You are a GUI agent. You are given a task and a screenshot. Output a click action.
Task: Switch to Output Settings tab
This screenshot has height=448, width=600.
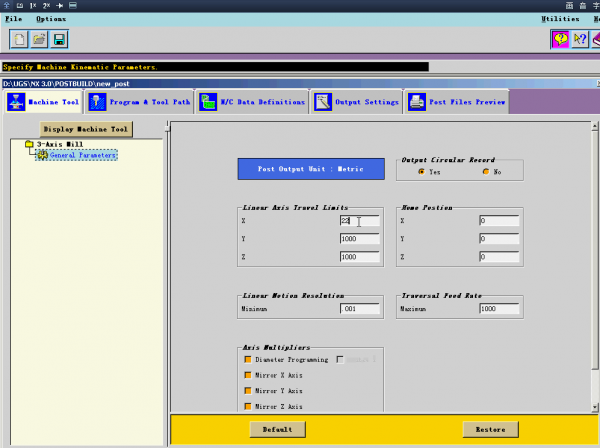(x=356, y=102)
